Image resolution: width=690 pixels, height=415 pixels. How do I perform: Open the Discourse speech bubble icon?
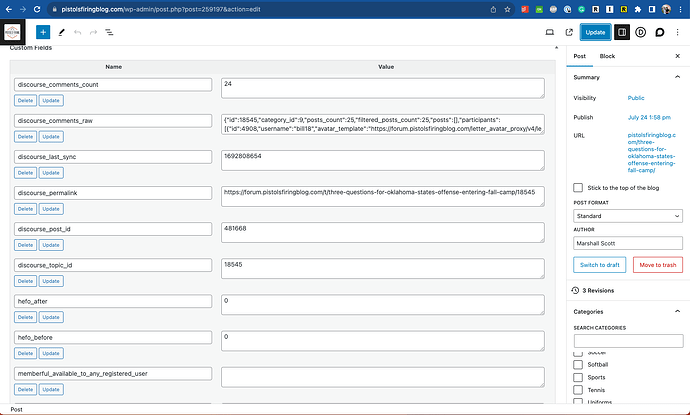pos(659,32)
